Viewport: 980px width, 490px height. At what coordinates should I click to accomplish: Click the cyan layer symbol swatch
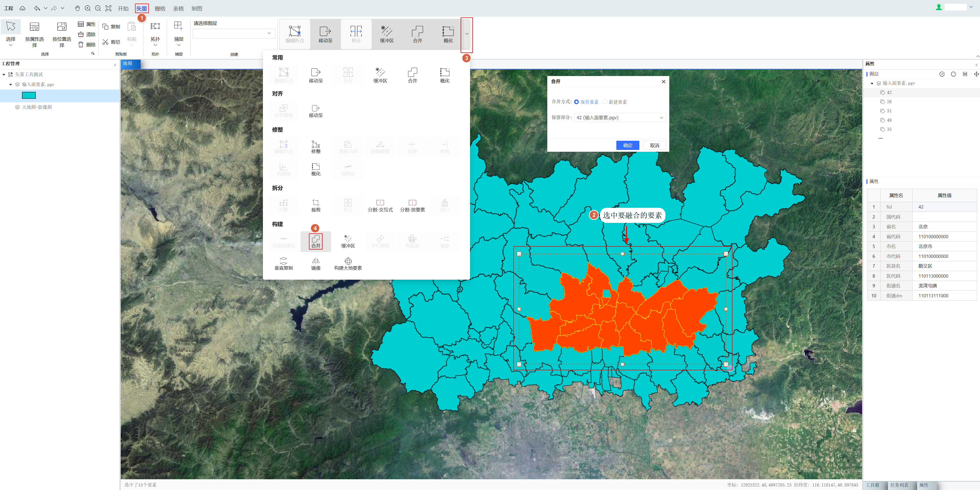[x=29, y=95]
